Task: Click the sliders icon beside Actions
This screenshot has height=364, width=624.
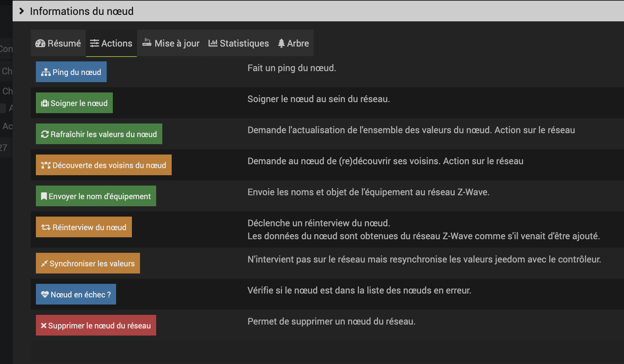Action: click(94, 43)
